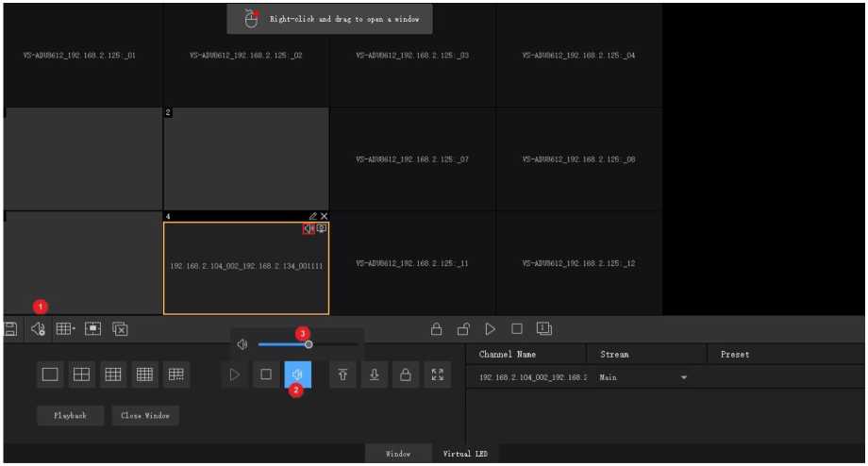Open the Main stream dropdown

pyautogui.click(x=684, y=378)
